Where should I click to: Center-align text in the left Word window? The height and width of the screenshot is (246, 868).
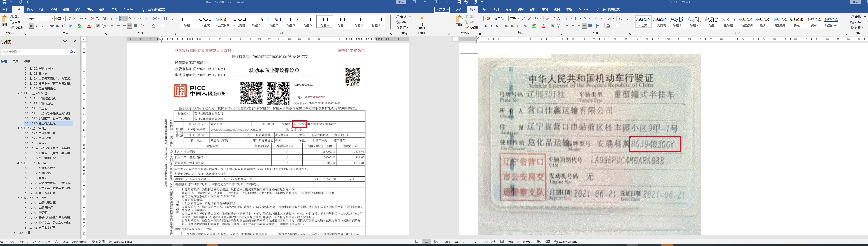pyautogui.click(x=118, y=26)
